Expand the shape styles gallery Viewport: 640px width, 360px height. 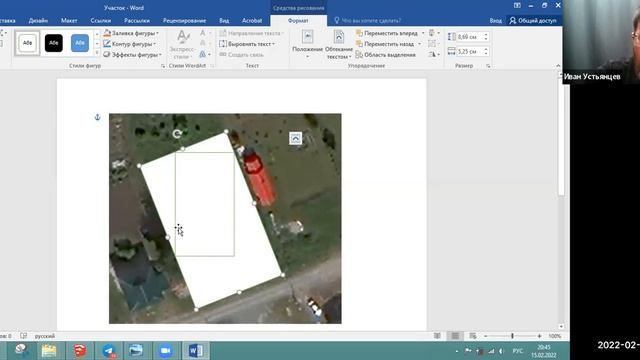click(x=97, y=52)
